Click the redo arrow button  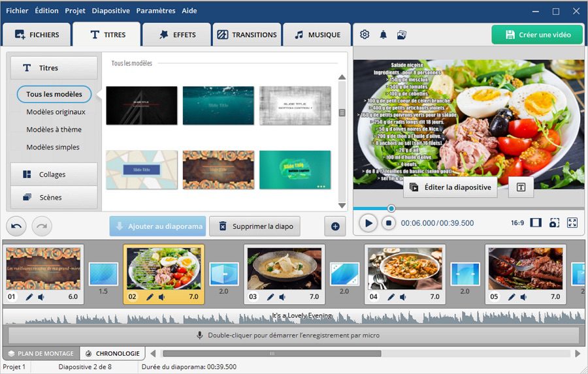41,226
